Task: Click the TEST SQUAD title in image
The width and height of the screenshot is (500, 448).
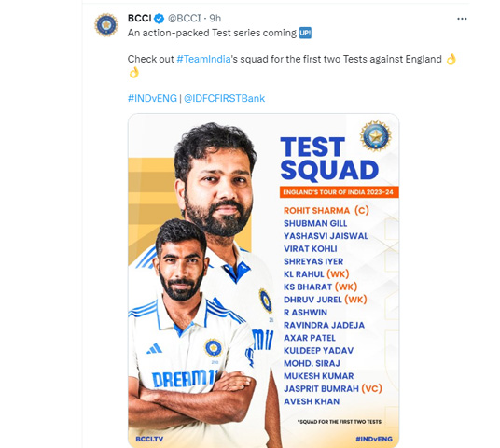Action: tap(329, 159)
